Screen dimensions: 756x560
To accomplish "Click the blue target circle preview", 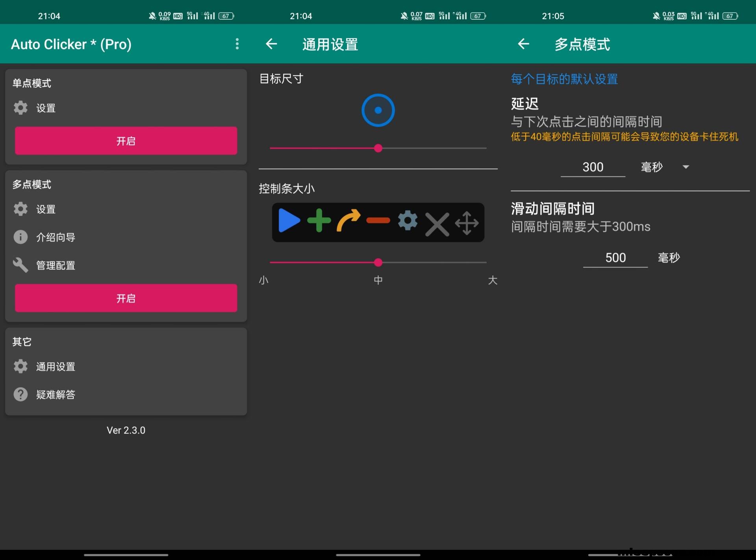I will 378,110.
